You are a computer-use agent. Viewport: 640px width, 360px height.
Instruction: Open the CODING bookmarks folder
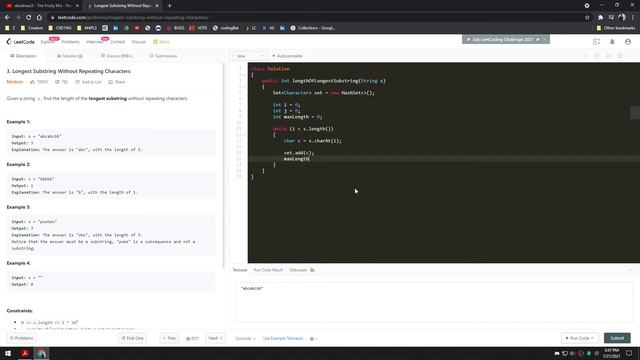[60, 28]
